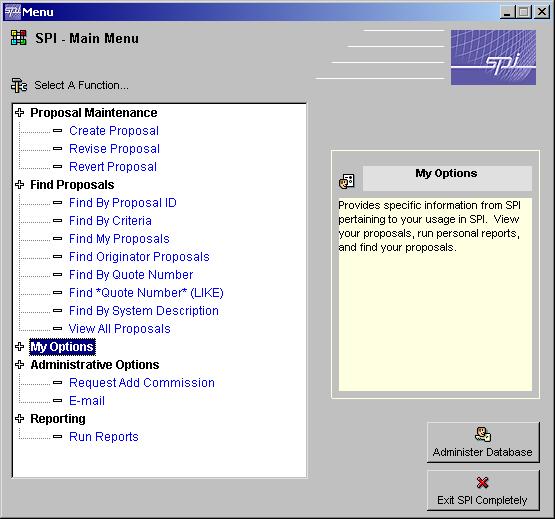555x519 pixels.
Task: Open Request Add Commission
Action: (142, 383)
